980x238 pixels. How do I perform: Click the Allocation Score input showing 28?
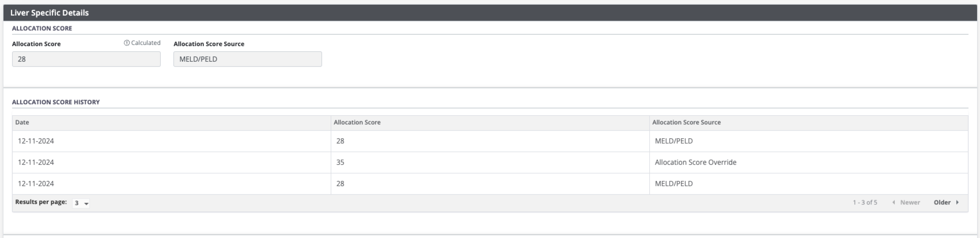click(86, 59)
